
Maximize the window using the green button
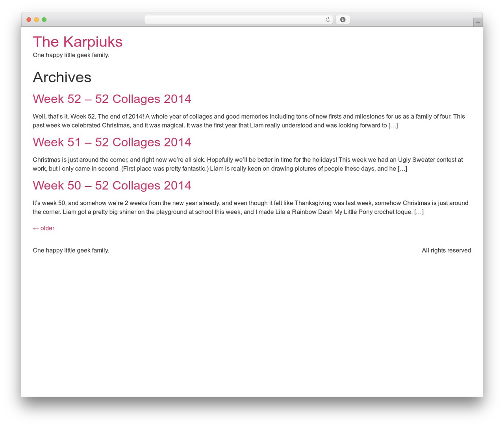(44, 20)
